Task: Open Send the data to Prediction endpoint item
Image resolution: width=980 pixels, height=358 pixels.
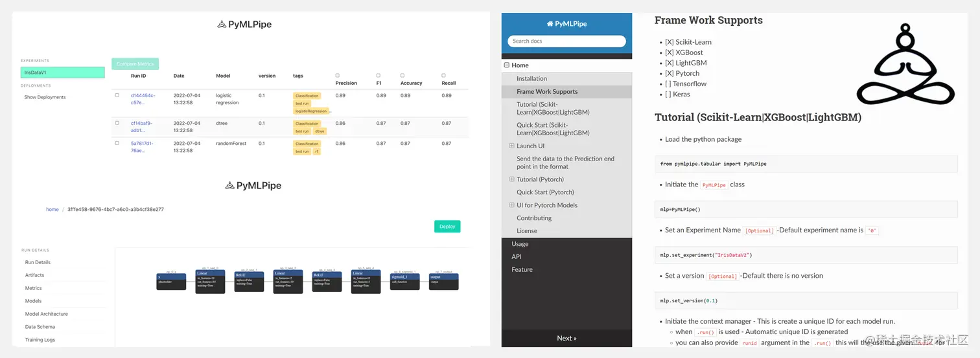Action: click(x=566, y=162)
